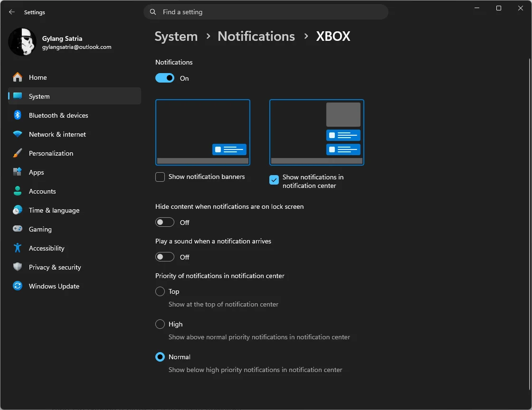Click 'Show at the top of notification center' text

pos(223,304)
